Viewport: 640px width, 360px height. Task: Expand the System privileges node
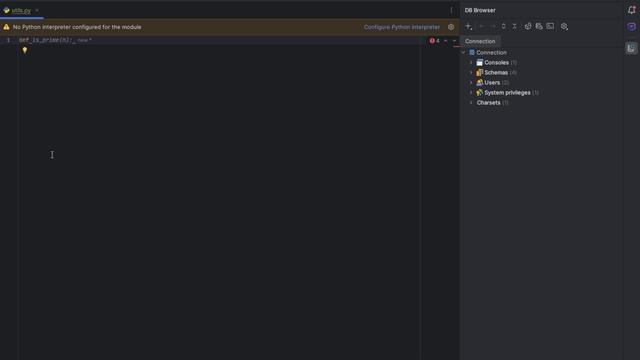(471, 93)
